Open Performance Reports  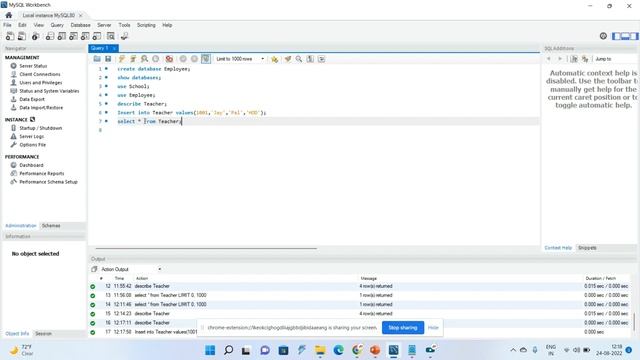[42, 173]
